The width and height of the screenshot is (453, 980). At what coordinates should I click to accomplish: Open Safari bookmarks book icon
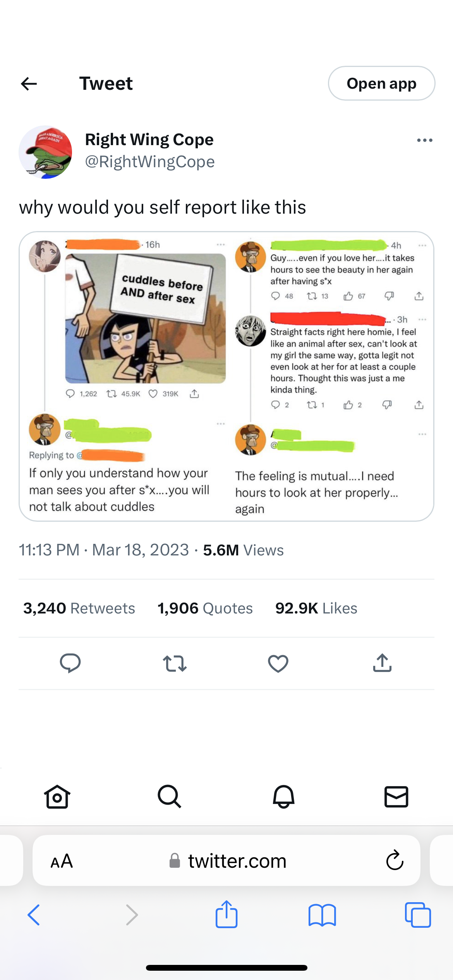322,915
